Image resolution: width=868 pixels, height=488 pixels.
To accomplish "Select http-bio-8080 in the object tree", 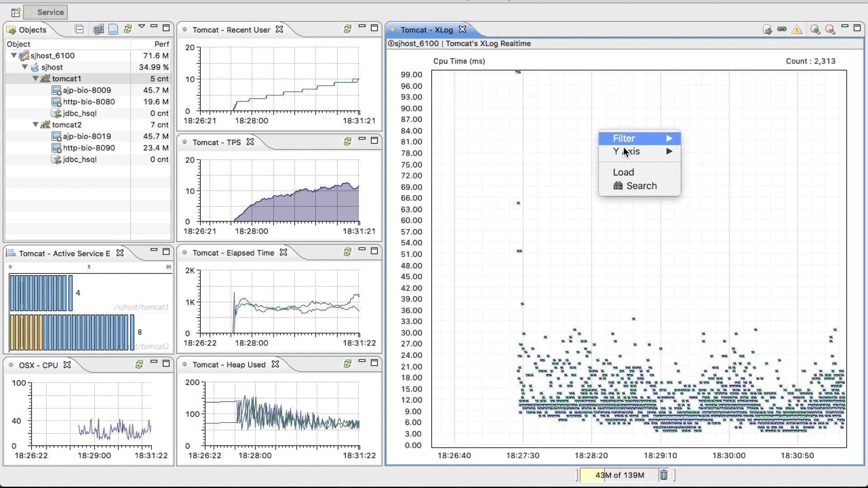I will point(89,102).
